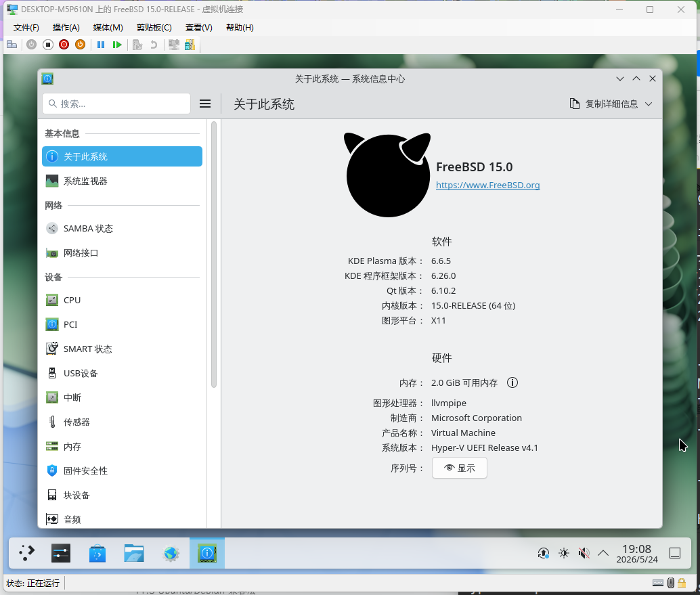Click the Checkpoint toolbar icon
The image size is (700, 595).
pos(137,45)
